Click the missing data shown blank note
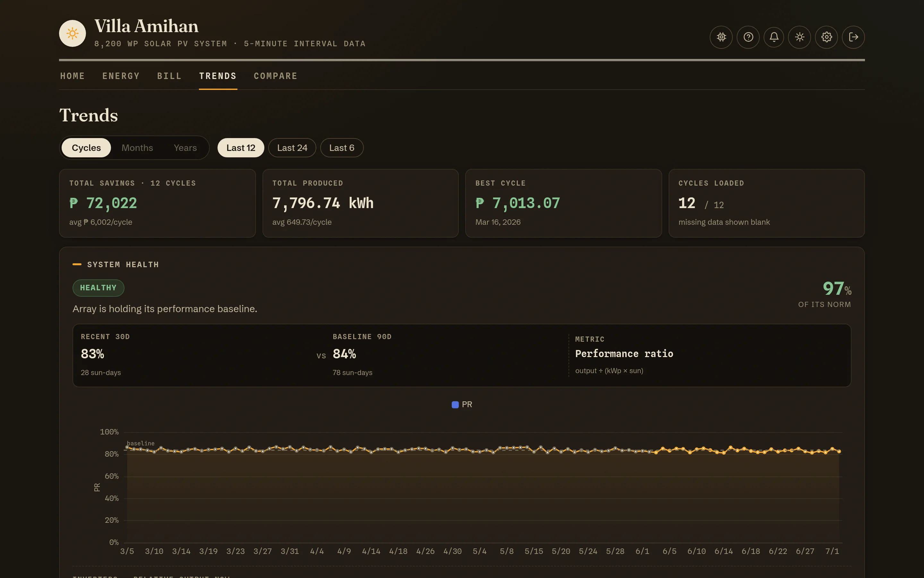The width and height of the screenshot is (924, 578). (724, 222)
